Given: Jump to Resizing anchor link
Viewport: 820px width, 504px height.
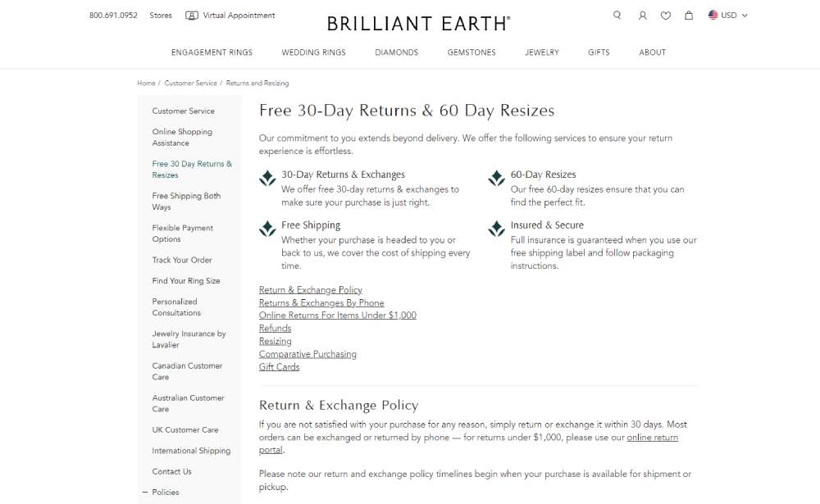Looking at the screenshot, I should (275, 342).
